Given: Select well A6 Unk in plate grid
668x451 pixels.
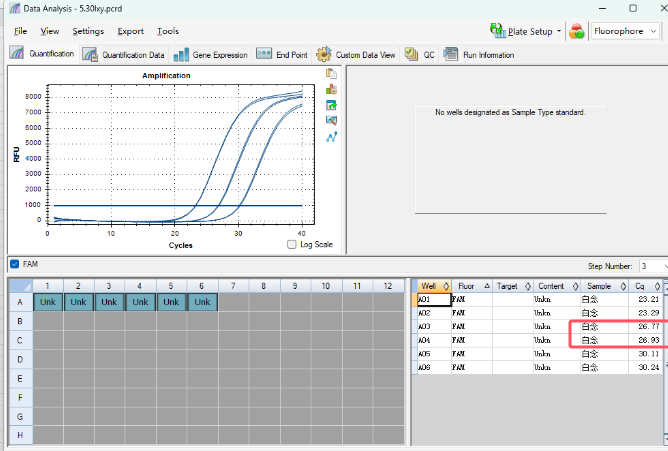Looking at the screenshot, I should 202,302.
